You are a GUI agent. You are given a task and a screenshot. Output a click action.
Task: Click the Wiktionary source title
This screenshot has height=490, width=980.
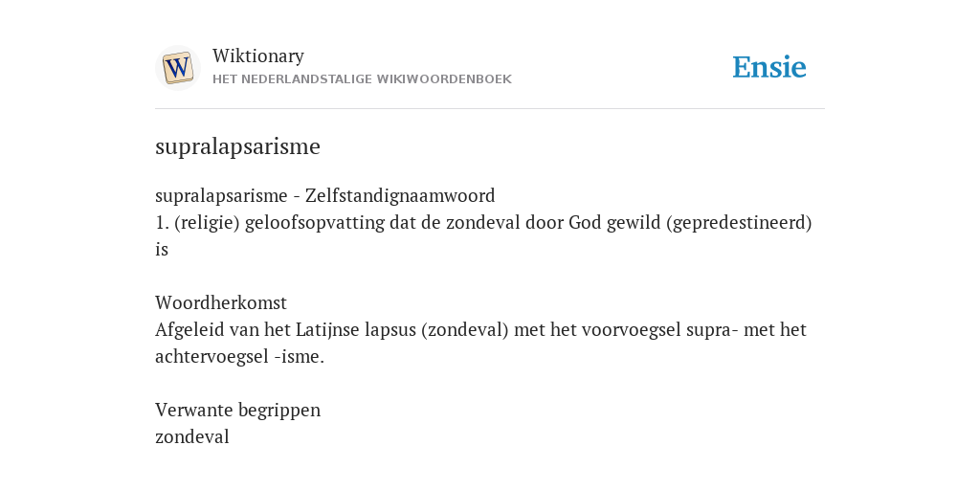pos(258,56)
